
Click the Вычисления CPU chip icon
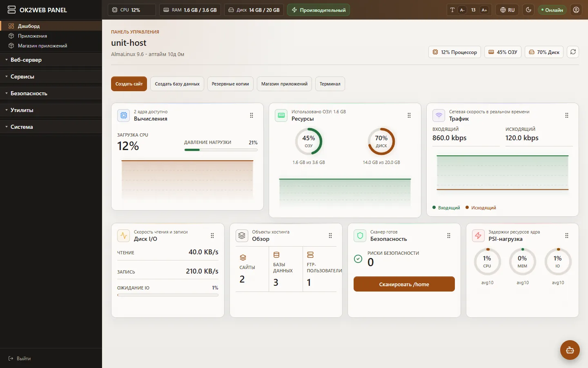(x=124, y=115)
